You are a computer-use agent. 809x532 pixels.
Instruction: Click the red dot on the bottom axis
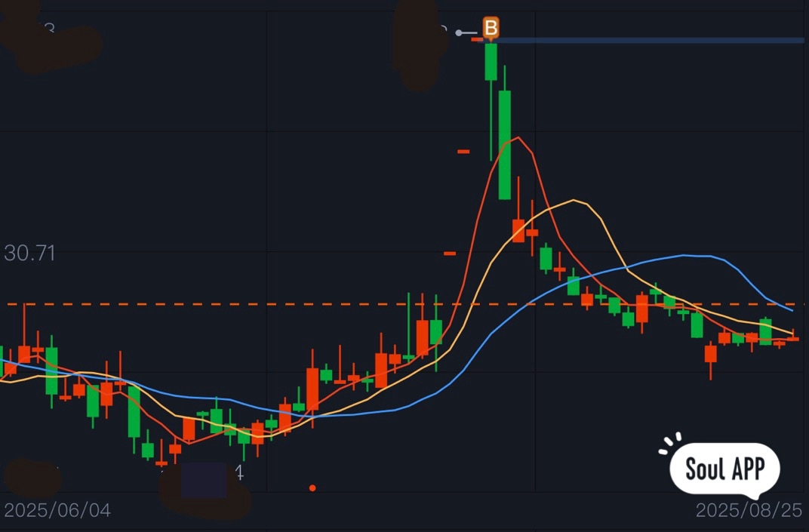point(312,487)
